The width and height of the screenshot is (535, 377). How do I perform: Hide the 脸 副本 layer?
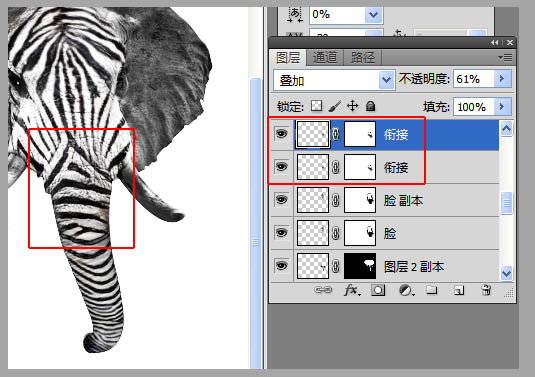coord(281,200)
